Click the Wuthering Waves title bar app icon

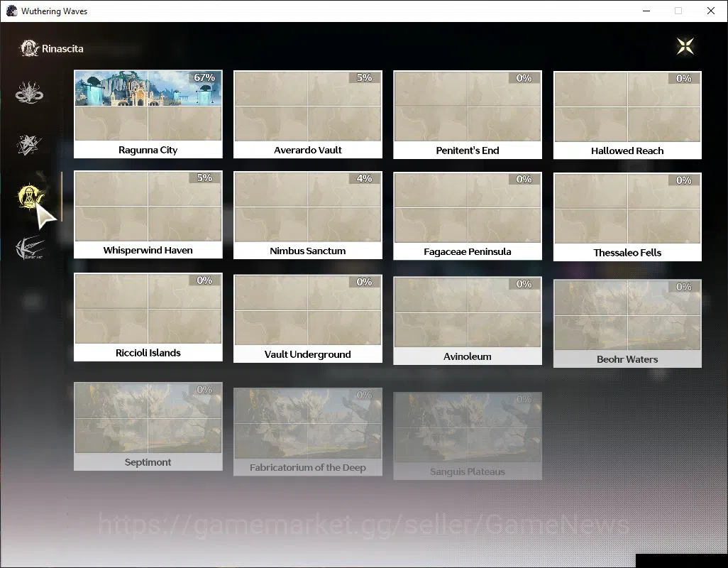point(11,11)
